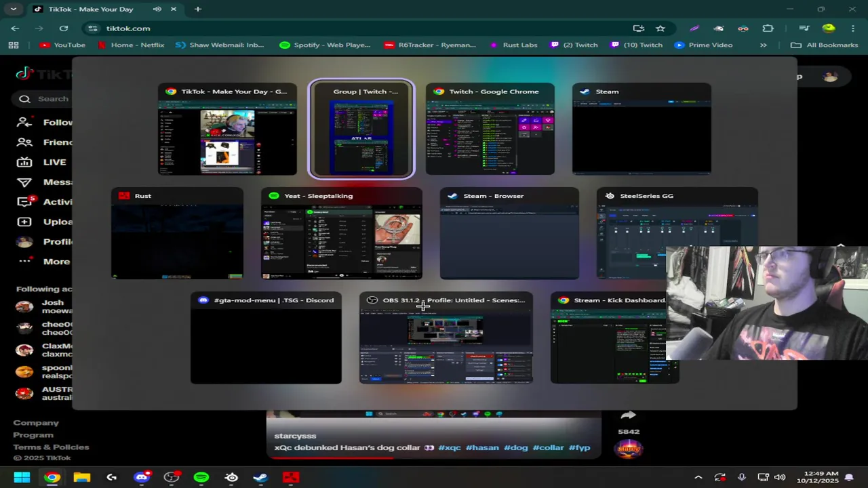Switch to Steam - Browser window thumbnail
The height and width of the screenshot is (488, 868).
pos(509,233)
